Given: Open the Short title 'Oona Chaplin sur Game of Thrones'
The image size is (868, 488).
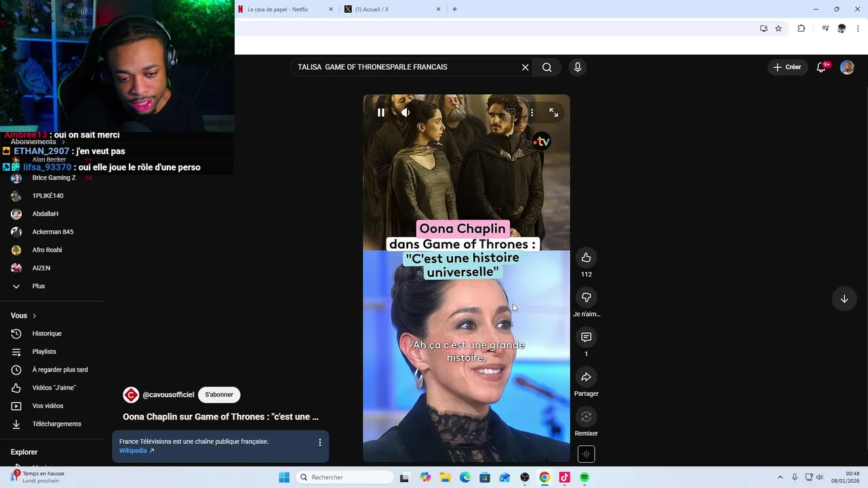Looking at the screenshot, I should pos(220,417).
